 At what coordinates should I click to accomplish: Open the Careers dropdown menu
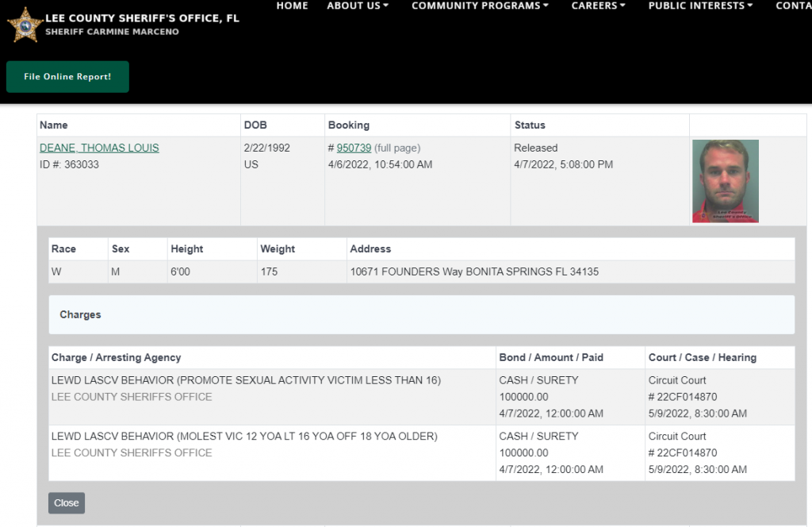(598, 6)
